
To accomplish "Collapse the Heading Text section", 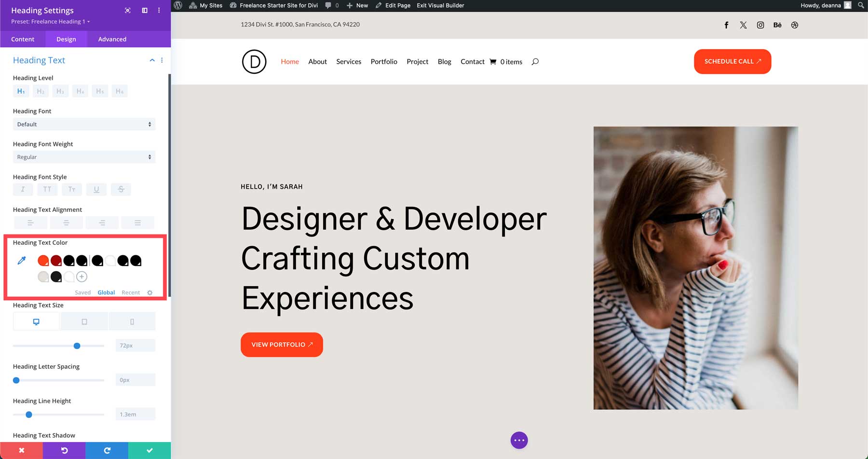I will pos(152,60).
